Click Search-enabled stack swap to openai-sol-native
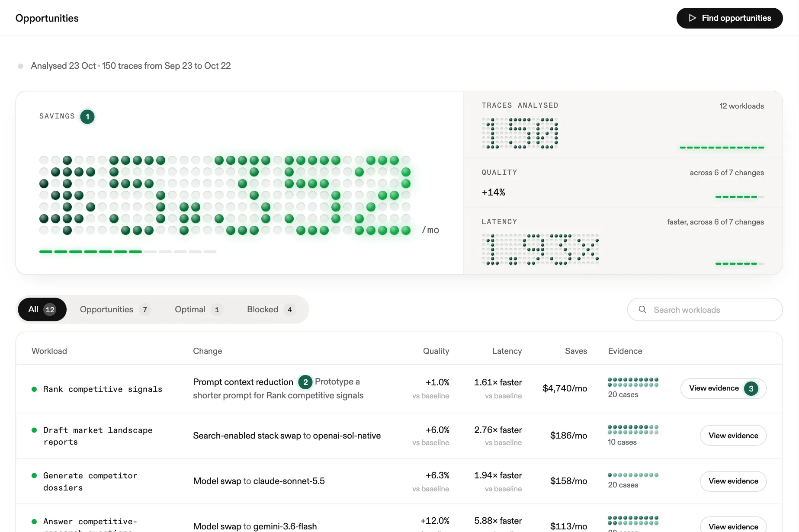 287,436
